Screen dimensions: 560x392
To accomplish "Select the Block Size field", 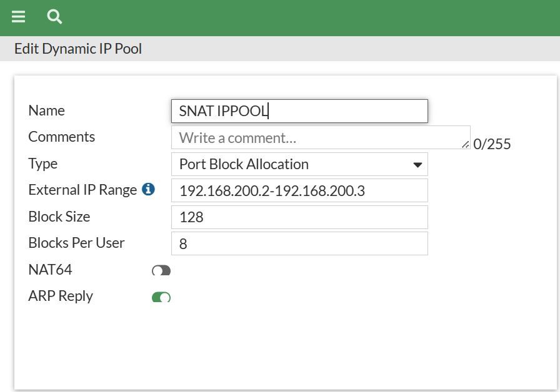I will pyautogui.click(x=299, y=217).
